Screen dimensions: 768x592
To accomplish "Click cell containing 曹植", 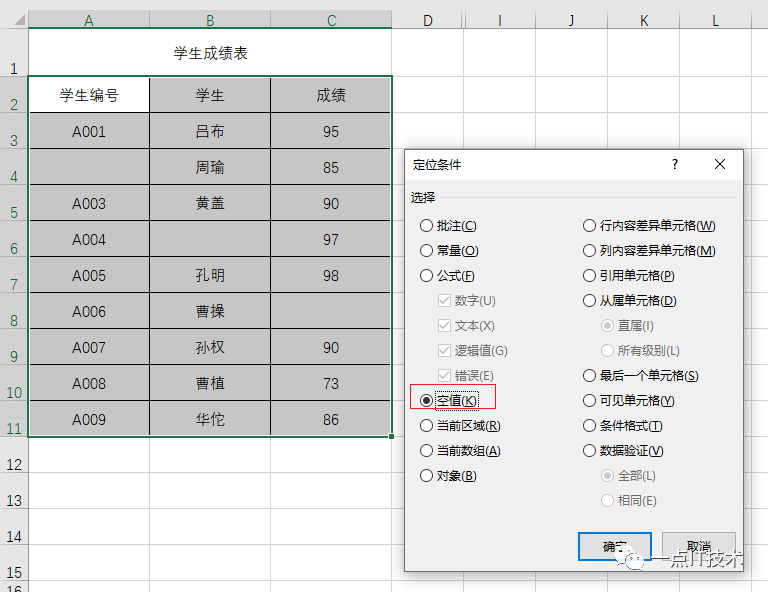I will pos(210,383).
